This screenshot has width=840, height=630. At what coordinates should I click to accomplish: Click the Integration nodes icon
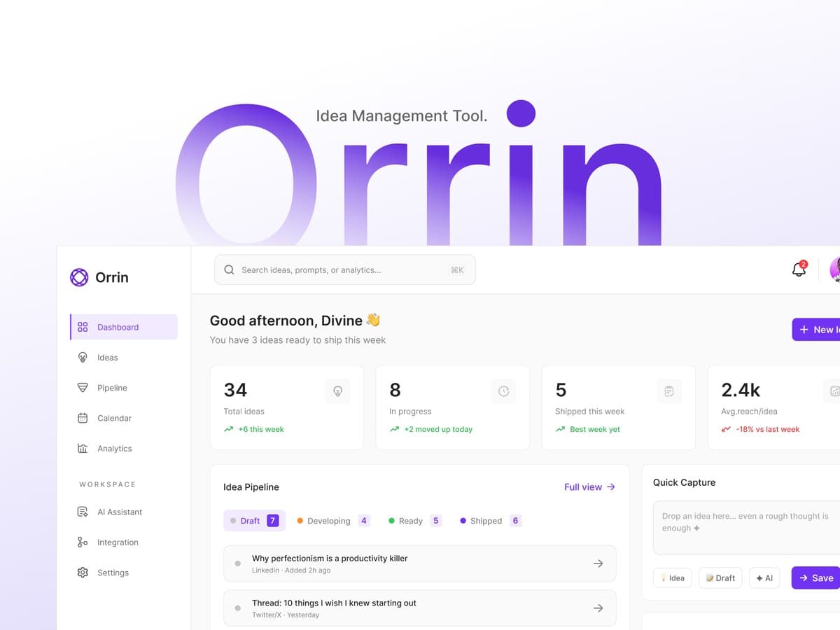[83, 542]
